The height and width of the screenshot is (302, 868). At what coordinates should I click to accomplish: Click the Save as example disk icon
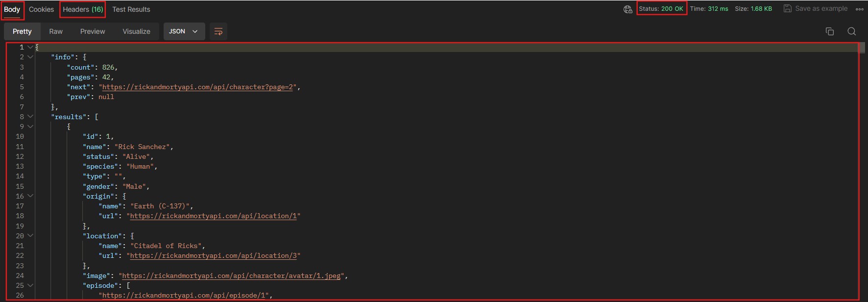(x=788, y=8)
